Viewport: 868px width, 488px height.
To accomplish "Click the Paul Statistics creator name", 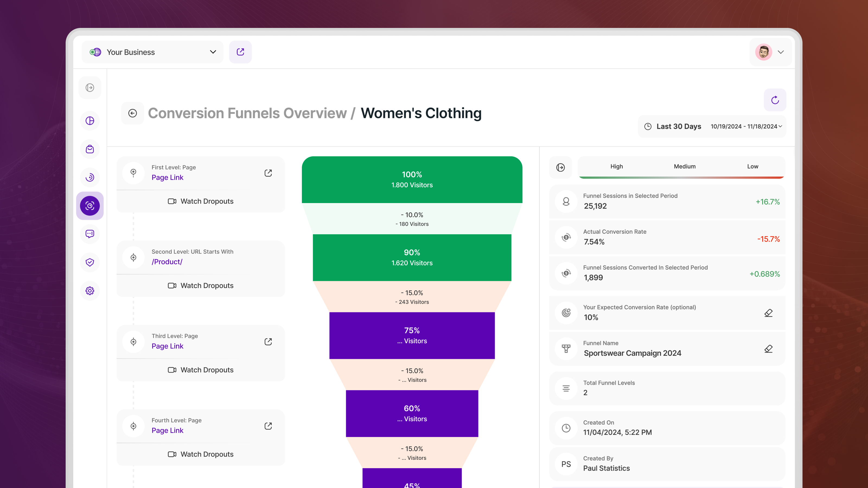I will tap(606, 468).
